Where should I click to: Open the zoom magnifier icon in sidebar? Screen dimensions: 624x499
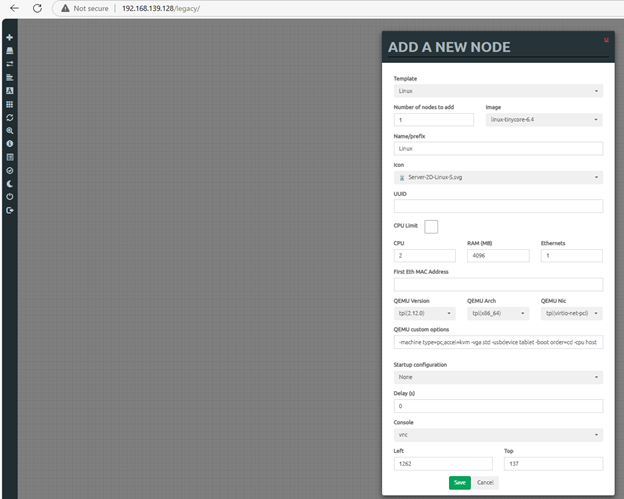10,130
